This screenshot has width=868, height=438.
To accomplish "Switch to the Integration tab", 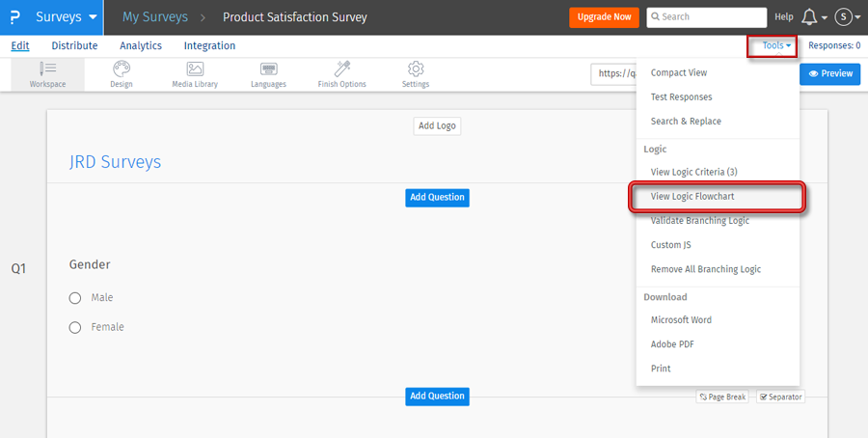I will [209, 46].
